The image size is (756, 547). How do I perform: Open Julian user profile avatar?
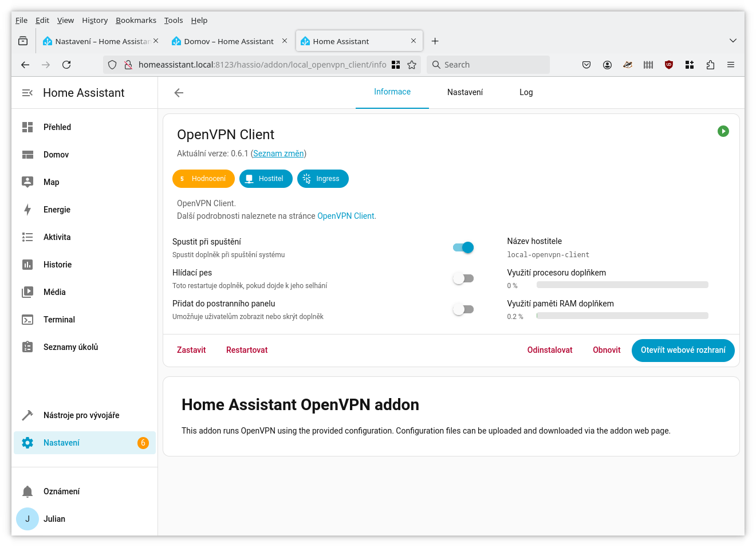click(27, 519)
